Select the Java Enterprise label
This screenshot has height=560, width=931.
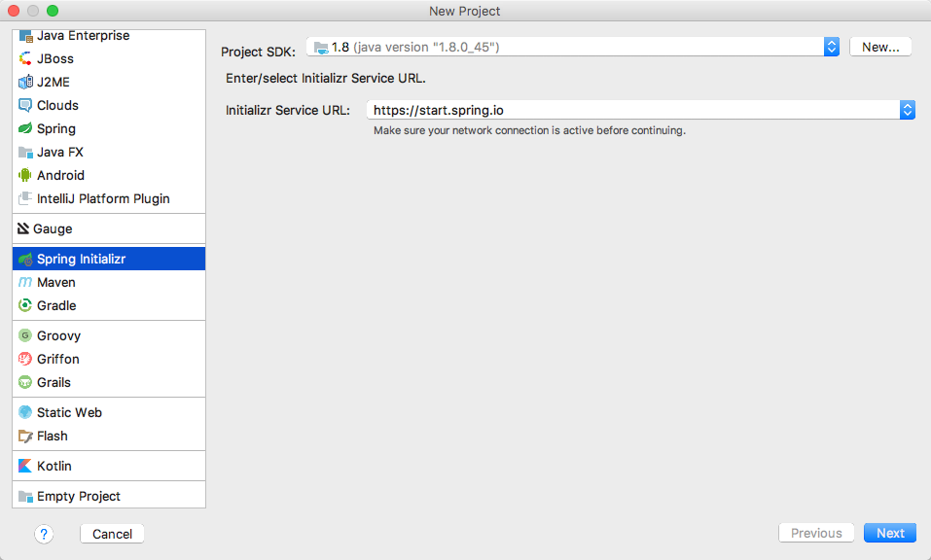coord(83,36)
